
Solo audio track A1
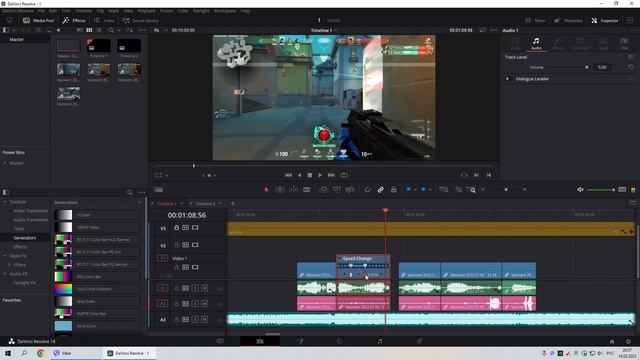(195, 288)
